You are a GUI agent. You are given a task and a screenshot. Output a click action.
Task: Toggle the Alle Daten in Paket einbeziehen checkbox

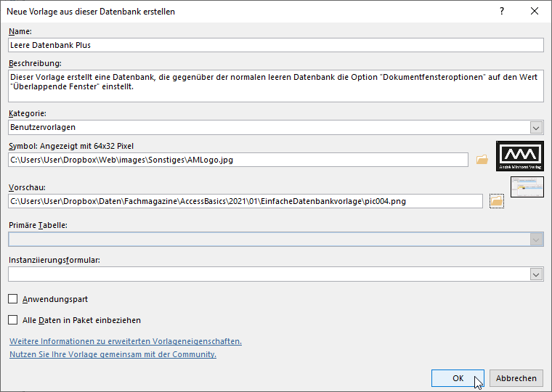point(13,320)
